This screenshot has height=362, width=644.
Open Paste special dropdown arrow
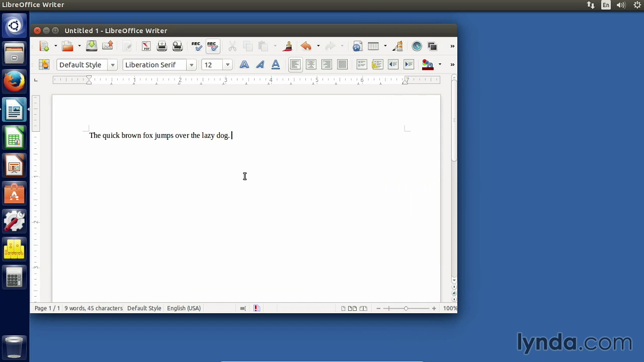click(275, 46)
